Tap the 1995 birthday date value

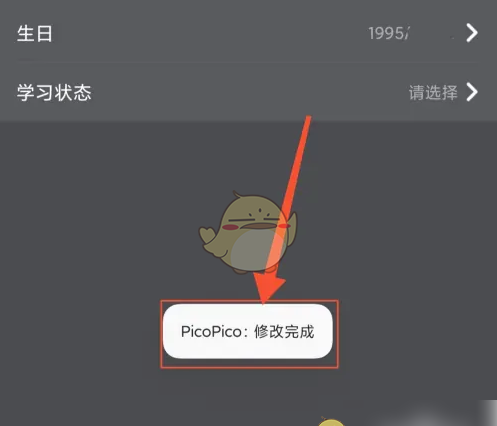click(x=389, y=33)
